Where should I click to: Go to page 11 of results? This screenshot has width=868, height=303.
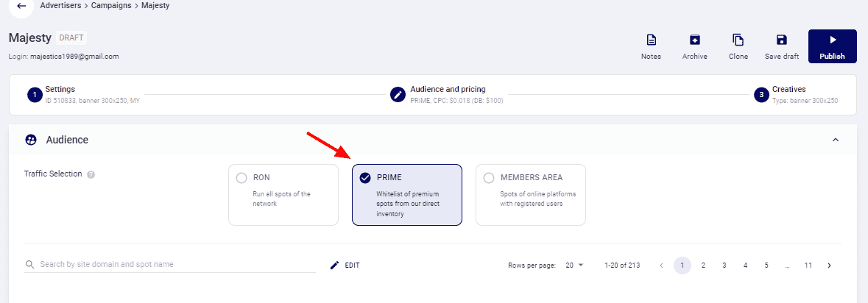[808, 265]
